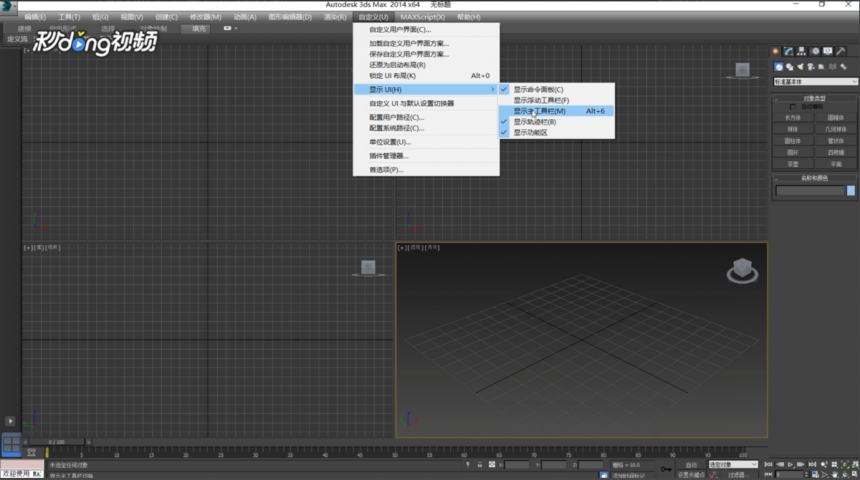Open the Create tab in command panel
The width and height of the screenshot is (860, 480).
(x=776, y=51)
